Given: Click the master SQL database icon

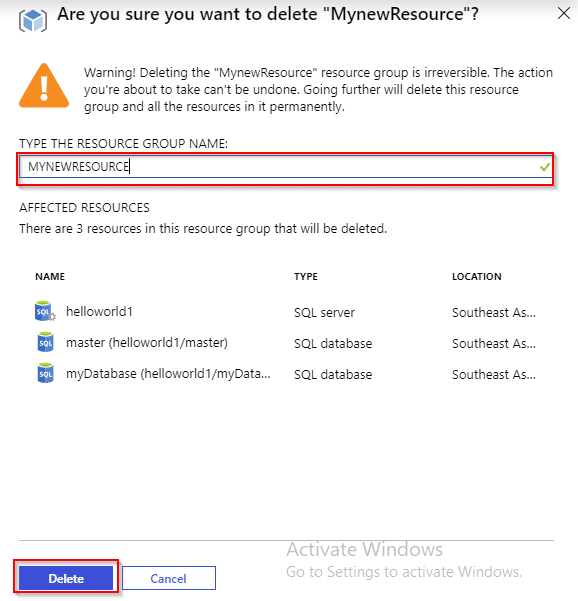Looking at the screenshot, I should click(46, 342).
